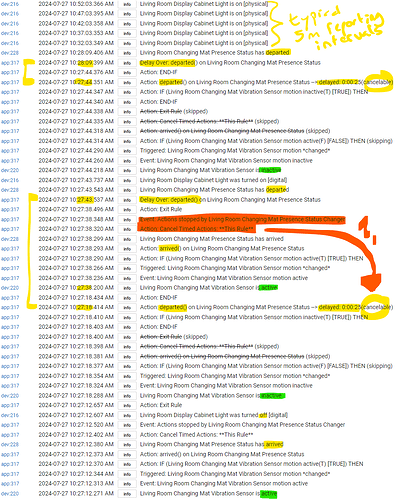The height and width of the screenshot is (500, 407).
Task: Click info button on the 10:27:38.348 row
Action: 127,219
